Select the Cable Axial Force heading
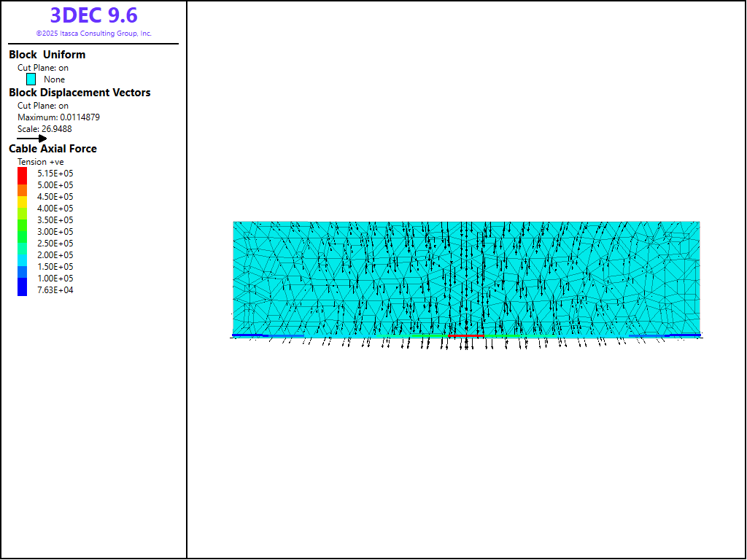The image size is (747, 560). coord(53,149)
